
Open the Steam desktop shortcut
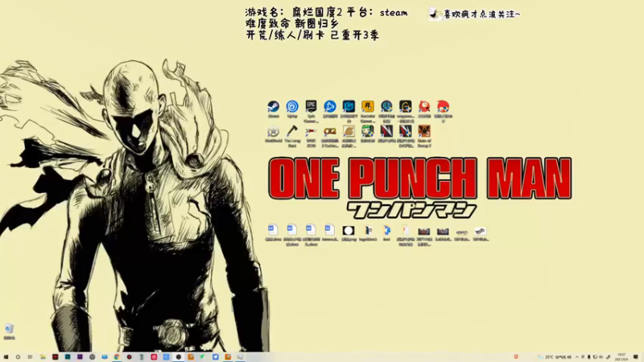pyautogui.click(x=273, y=109)
